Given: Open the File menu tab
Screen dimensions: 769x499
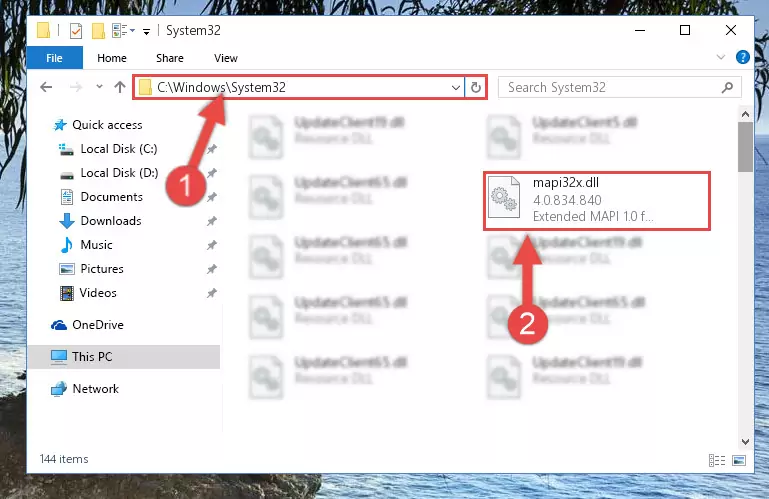Looking at the screenshot, I should coord(54,58).
